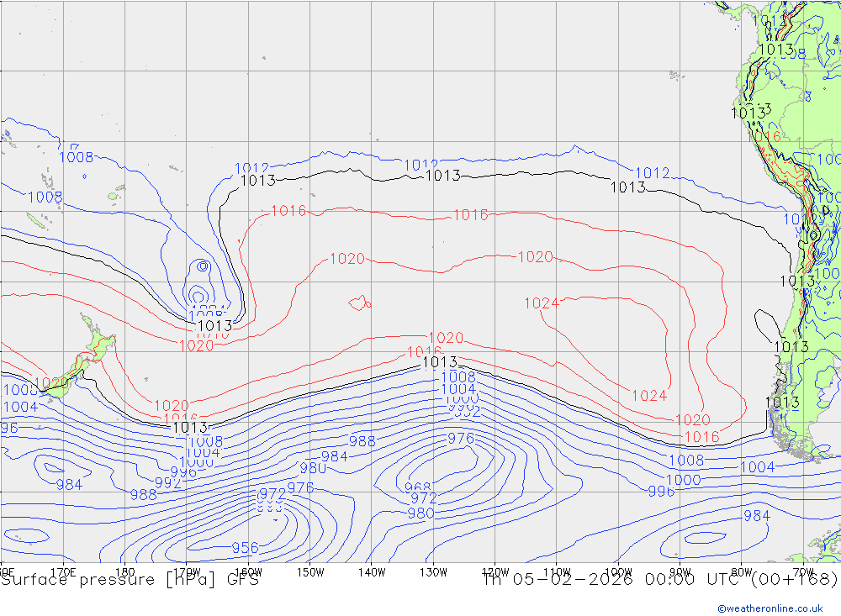Click the 170W longitude axis label
Image resolution: width=841 pixels, height=616 pixels.
pyautogui.click(x=187, y=572)
